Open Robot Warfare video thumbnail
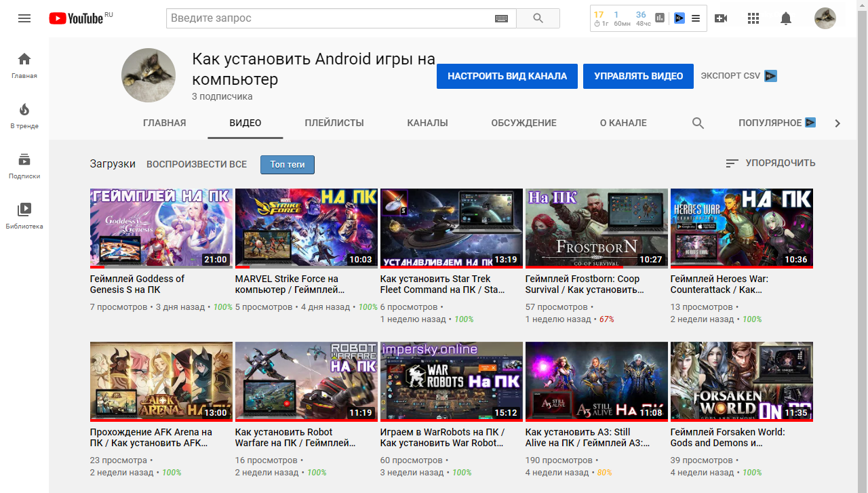This screenshot has height=493, width=868. point(307,382)
